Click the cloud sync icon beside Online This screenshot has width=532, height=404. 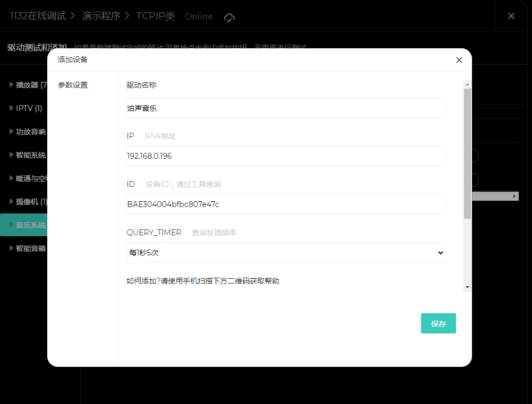[x=229, y=17]
